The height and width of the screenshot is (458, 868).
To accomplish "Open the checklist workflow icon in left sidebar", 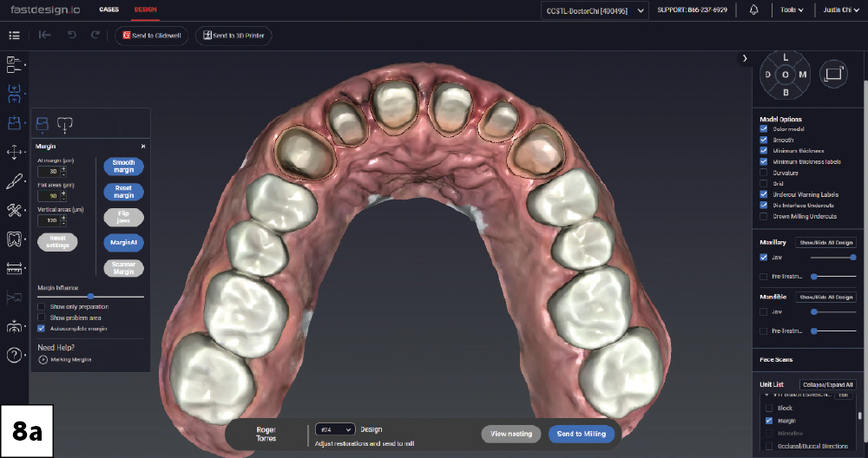I will (14, 65).
